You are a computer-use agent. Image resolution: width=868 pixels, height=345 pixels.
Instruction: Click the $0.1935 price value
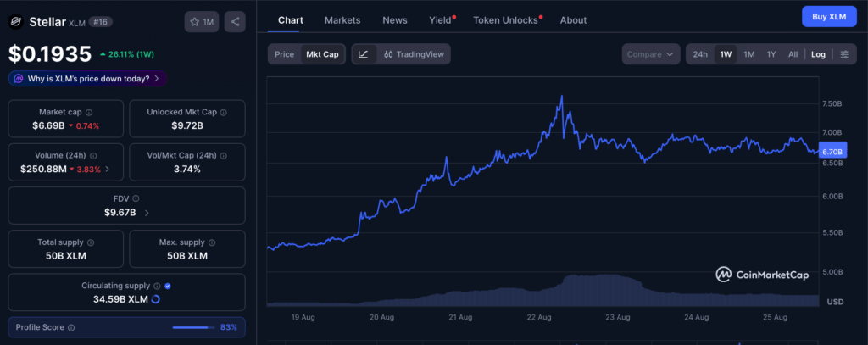(x=50, y=54)
